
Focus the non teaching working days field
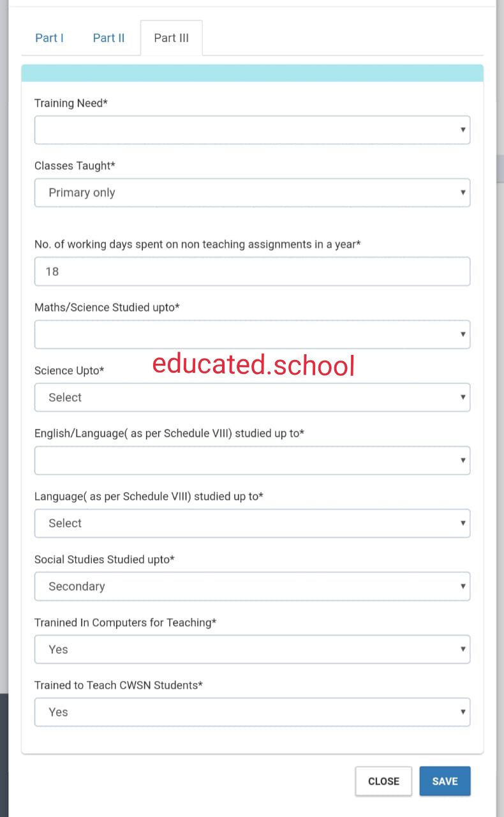click(252, 271)
